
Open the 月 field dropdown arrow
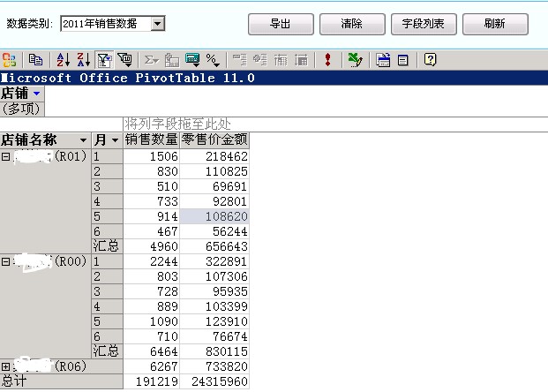pos(115,140)
